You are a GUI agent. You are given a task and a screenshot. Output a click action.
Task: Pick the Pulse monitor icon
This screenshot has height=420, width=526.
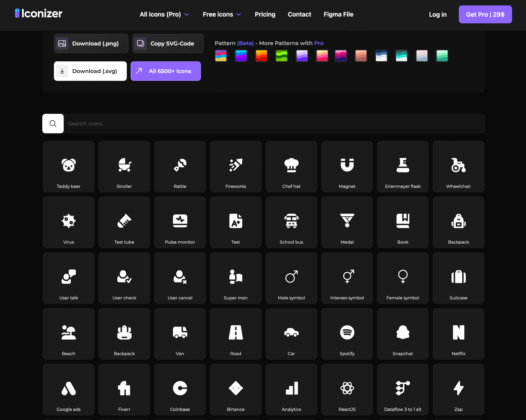[180, 222]
